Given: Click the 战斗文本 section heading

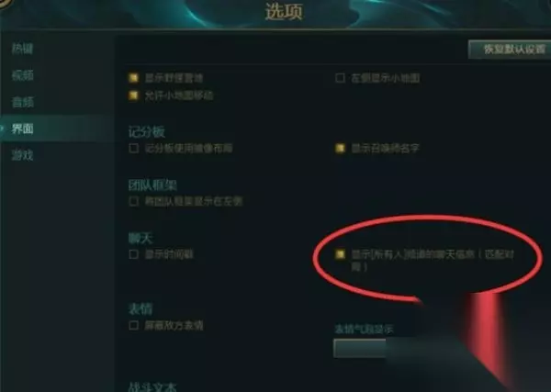Looking at the screenshot, I should pyautogui.click(x=152, y=386).
